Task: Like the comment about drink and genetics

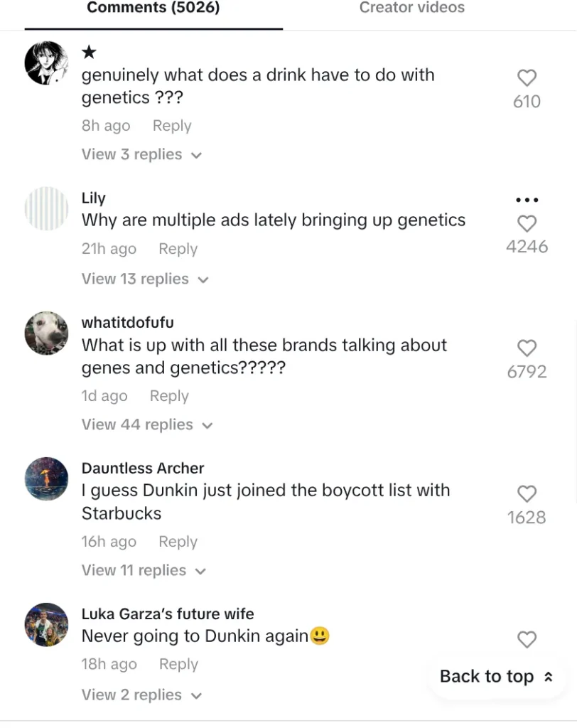Action: [527, 78]
